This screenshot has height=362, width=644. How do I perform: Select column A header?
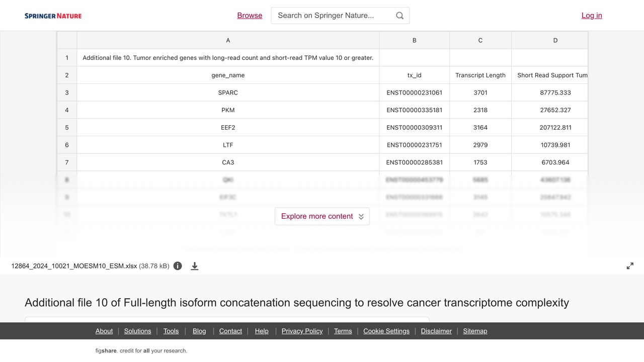[x=228, y=40]
